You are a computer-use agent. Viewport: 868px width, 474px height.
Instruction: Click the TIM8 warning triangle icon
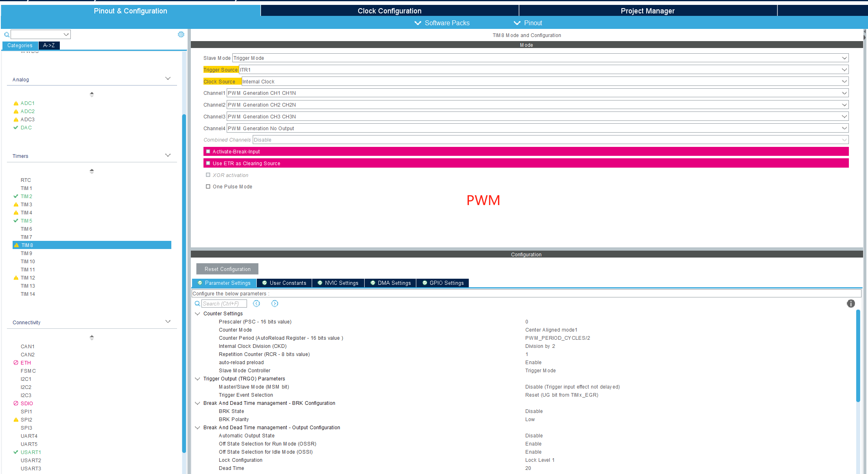click(x=16, y=245)
